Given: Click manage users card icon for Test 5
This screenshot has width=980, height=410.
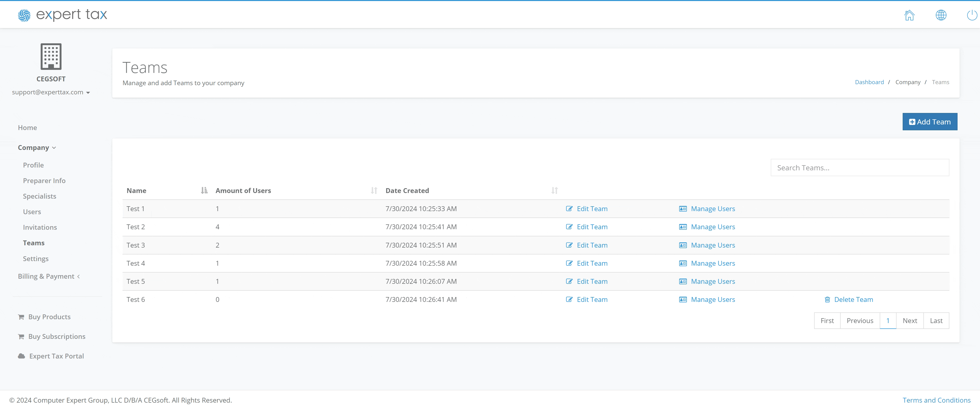Looking at the screenshot, I should click(x=683, y=281).
